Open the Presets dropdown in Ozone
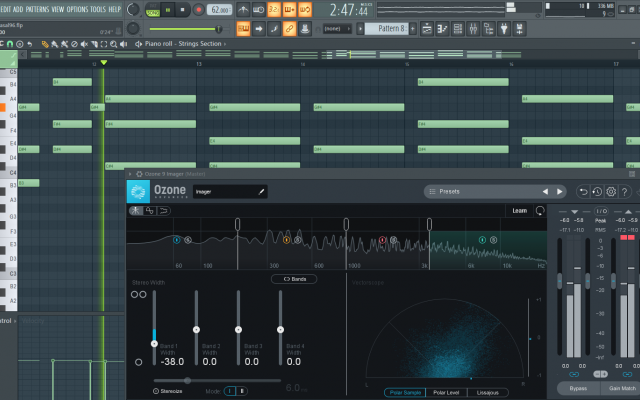 tap(497, 191)
